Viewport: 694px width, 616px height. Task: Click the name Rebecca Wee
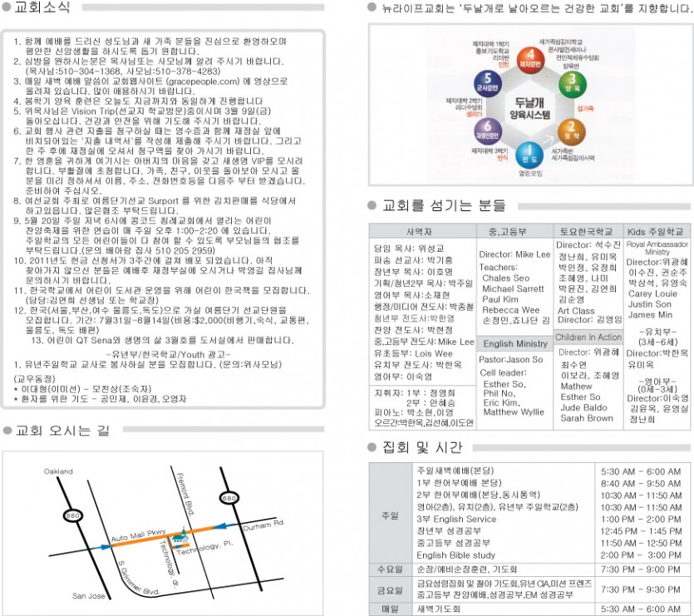[x=511, y=310]
